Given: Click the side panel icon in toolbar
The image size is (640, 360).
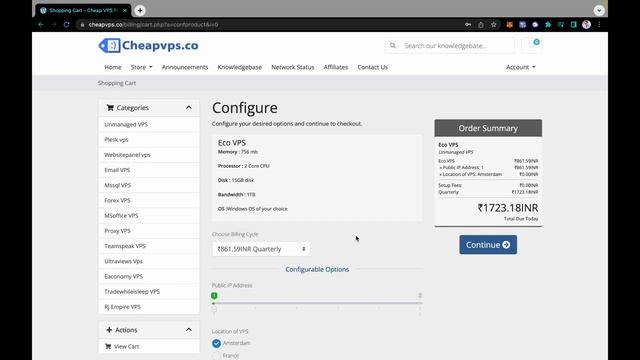Looking at the screenshot, I should tap(573, 24).
